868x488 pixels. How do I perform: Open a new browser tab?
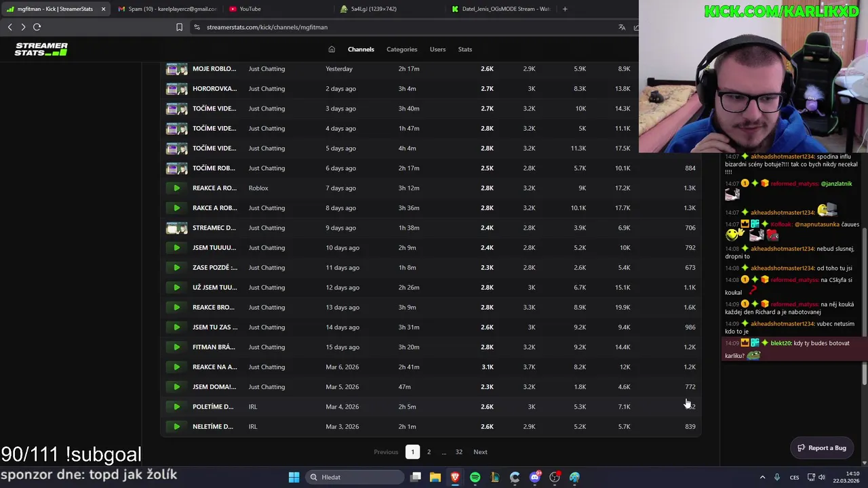click(565, 9)
